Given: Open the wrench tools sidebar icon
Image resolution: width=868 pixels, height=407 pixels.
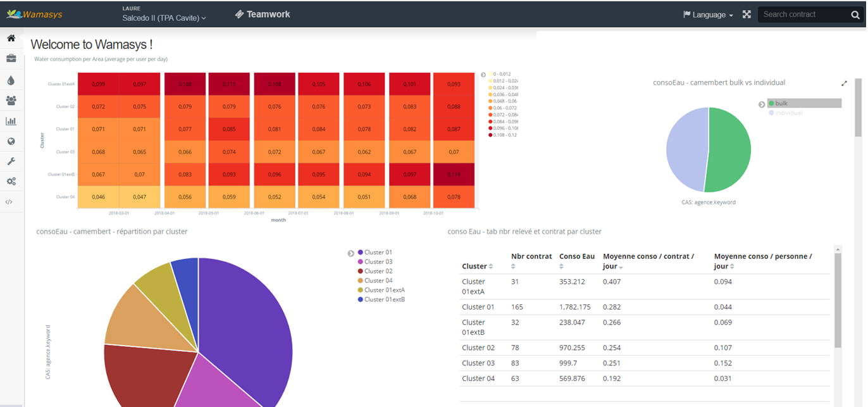Looking at the screenshot, I should pyautogui.click(x=11, y=161).
